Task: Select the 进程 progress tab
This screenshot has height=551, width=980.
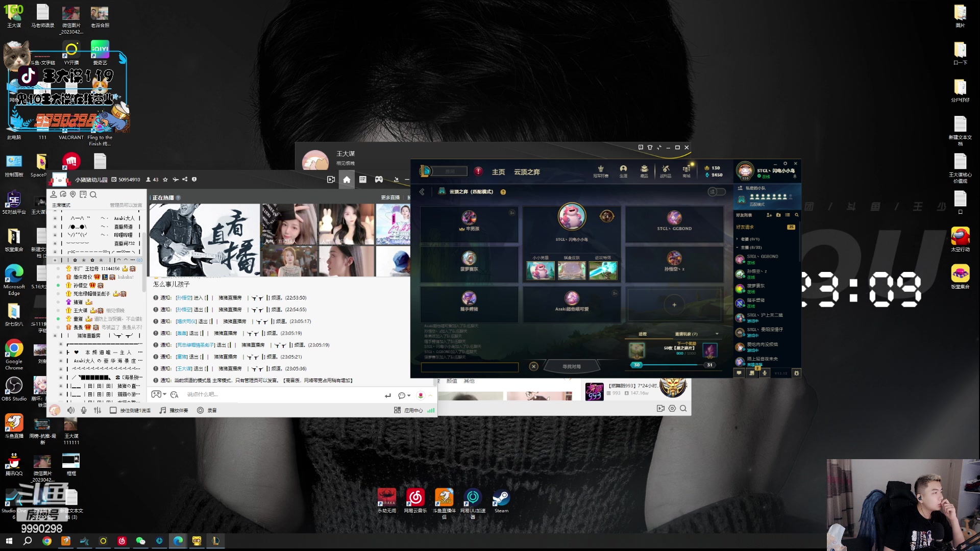Action: click(643, 334)
